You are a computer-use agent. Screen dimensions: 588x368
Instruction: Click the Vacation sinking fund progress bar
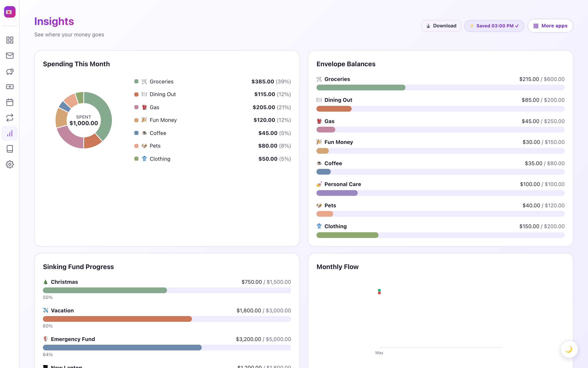tap(167, 319)
